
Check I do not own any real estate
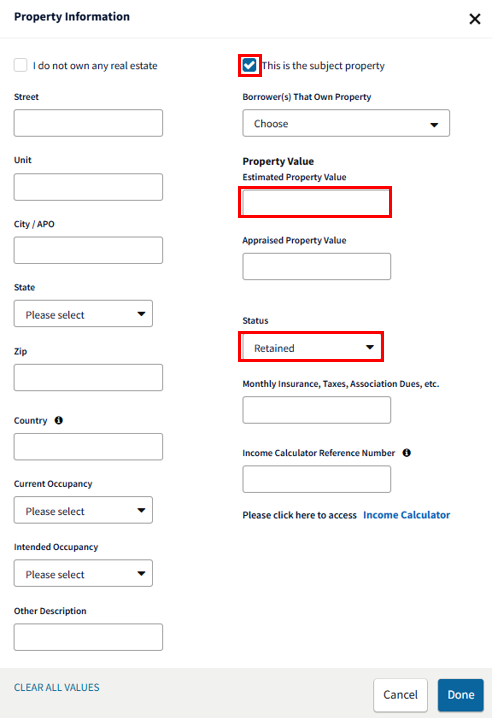pos(21,65)
